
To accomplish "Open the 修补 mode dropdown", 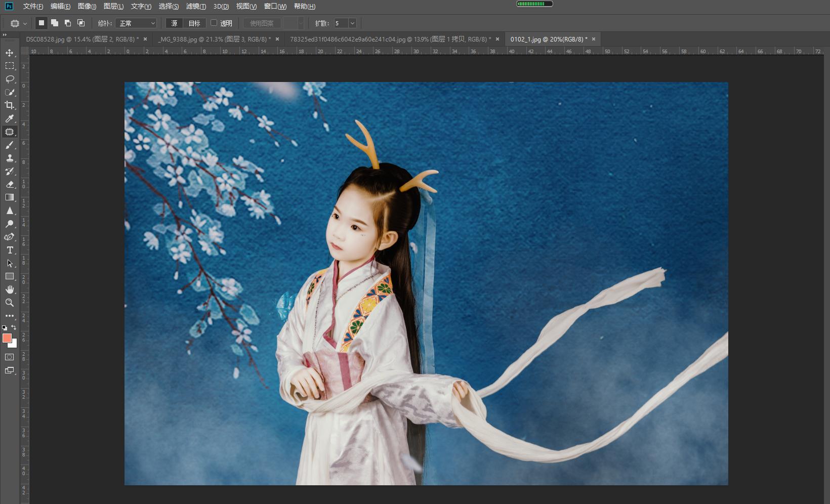I will pyautogui.click(x=136, y=23).
